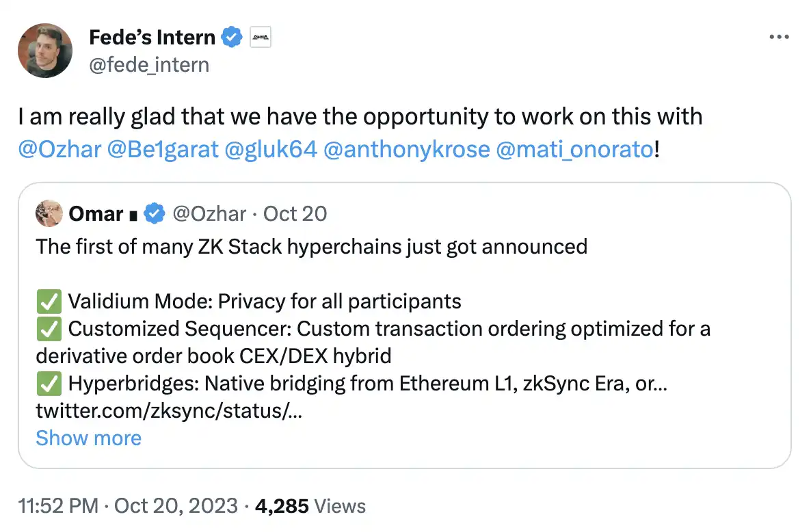Go to the @anthonykrose mentioned profile
811x532 pixels.
406,149
